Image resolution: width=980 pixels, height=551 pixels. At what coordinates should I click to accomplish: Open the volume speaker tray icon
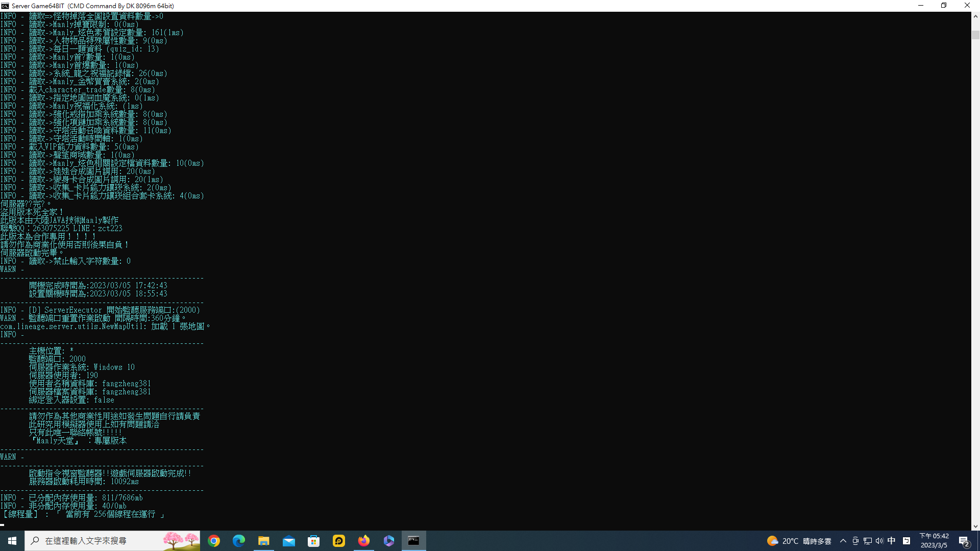pos(879,541)
